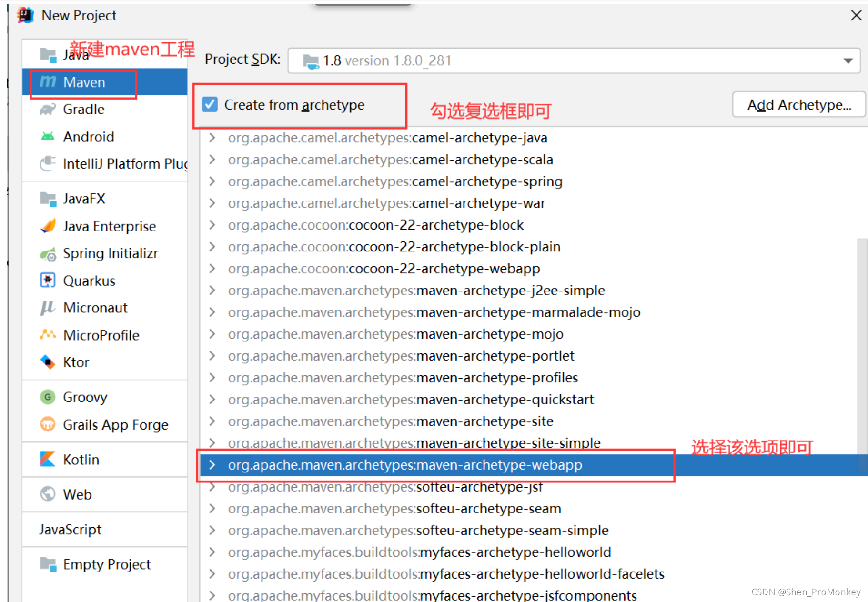Expand cocoon-22-archetype-block entry

pos(212,225)
